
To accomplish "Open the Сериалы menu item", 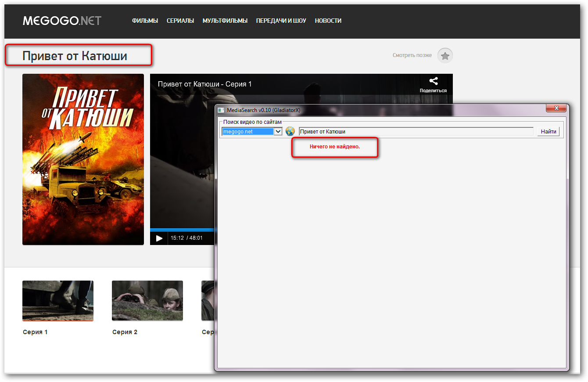I will 180,21.
